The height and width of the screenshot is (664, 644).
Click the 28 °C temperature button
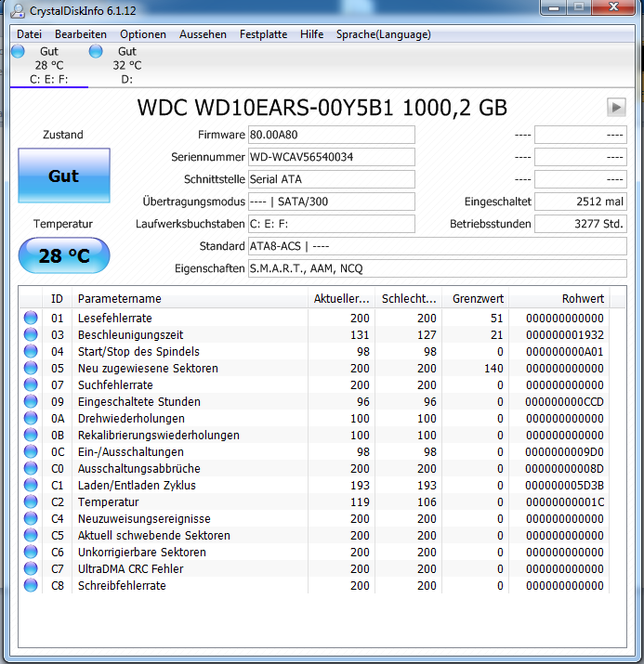coord(64,255)
